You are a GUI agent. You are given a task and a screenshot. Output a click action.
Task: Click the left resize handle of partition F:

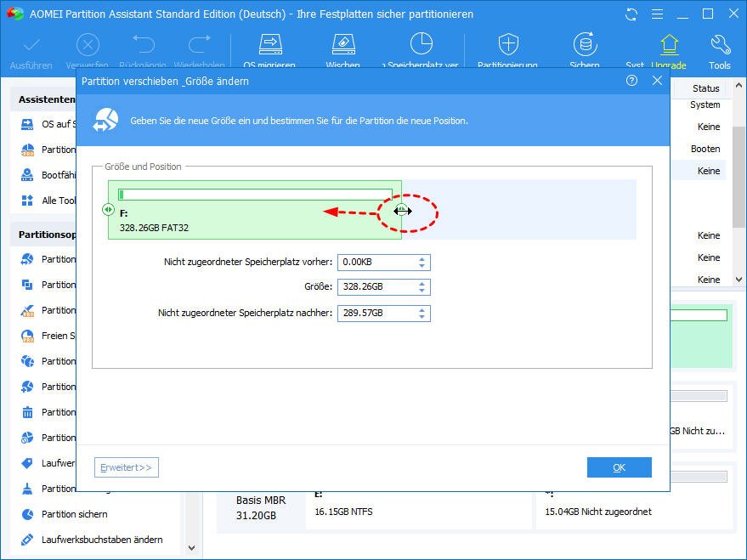pos(108,210)
